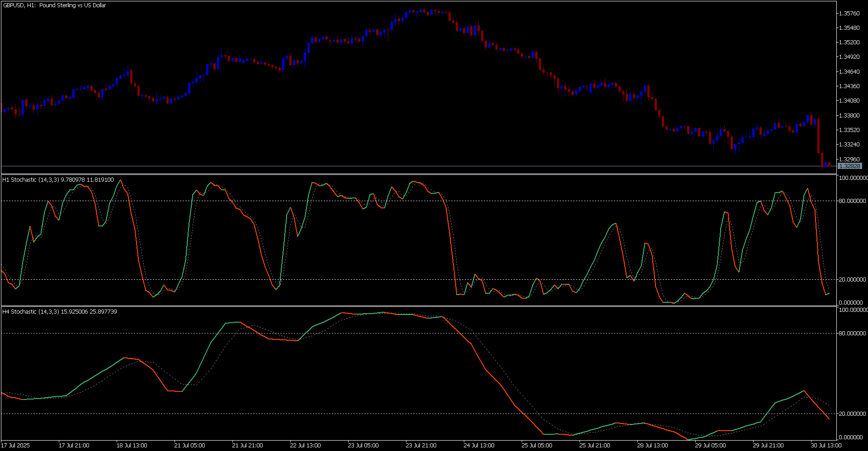Select the 100.000000 level in H4 Stochastic panel
Image resolution: width=868 pixels, height=451 pixels.
tap(853, 310)
